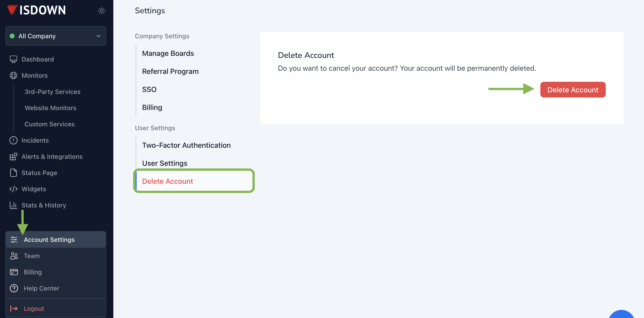This screenshot has width=644, height=318.
Task: Open the SSO settings section
Action: (x=149, y=89)
